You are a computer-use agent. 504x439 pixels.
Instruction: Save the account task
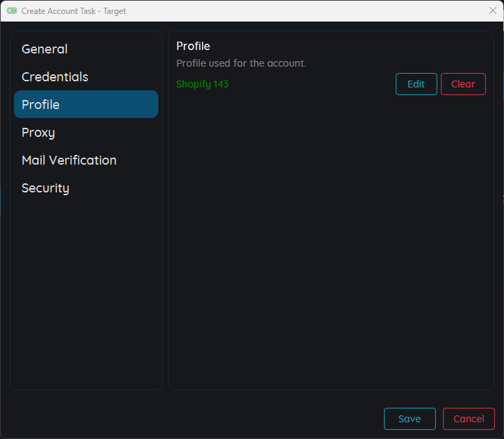tap(410, 419)
